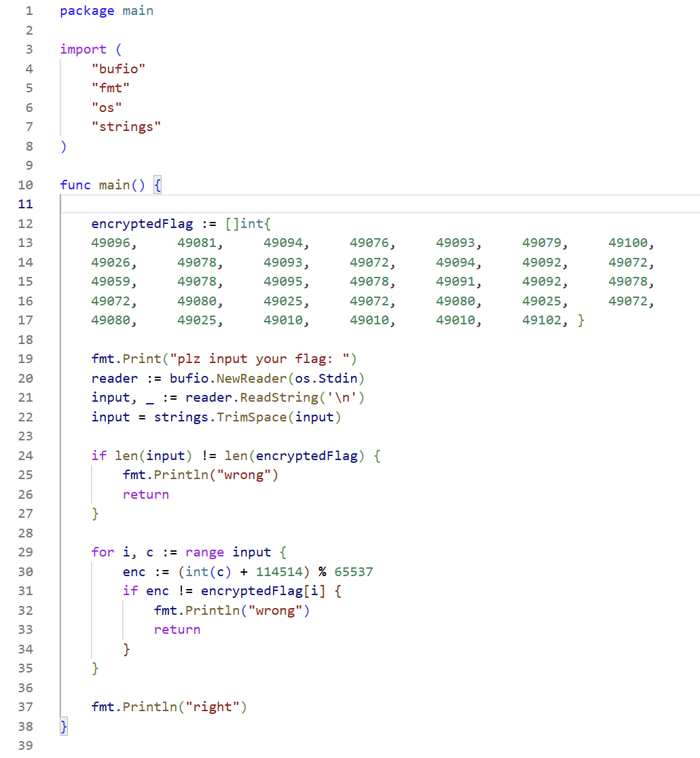This screenshot has width=700, height=758.
Task: Click the "return" keyword on line 33
Action: pos(177,630)
